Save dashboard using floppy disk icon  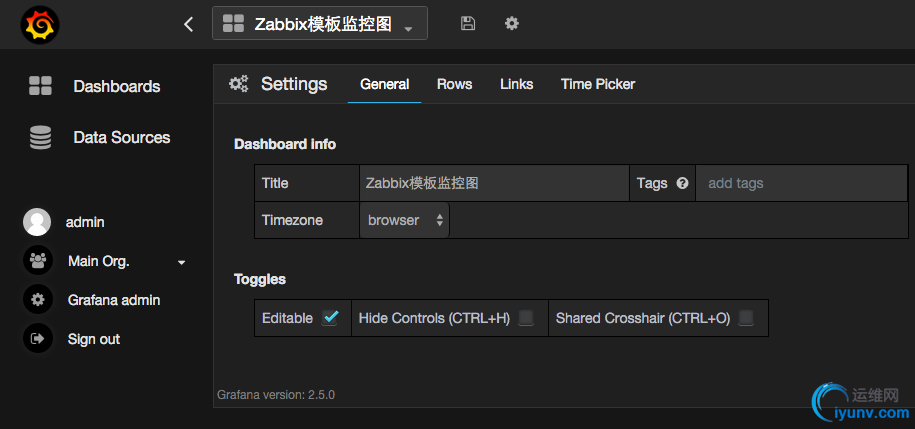468,23
